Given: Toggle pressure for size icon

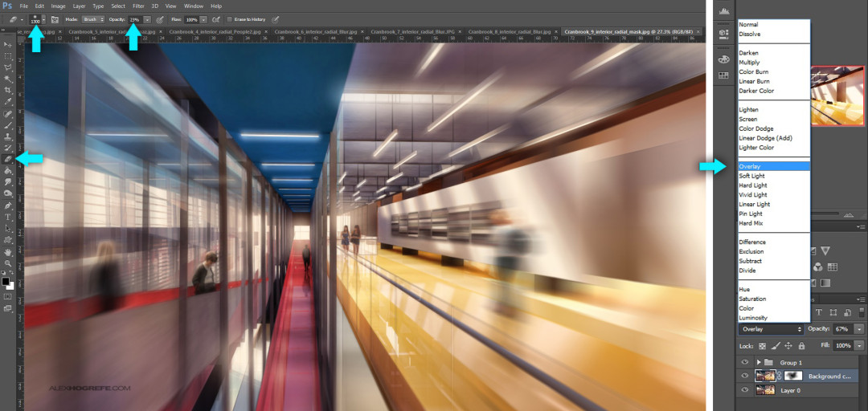Looking at the screenshot, I should coord(275,19).
